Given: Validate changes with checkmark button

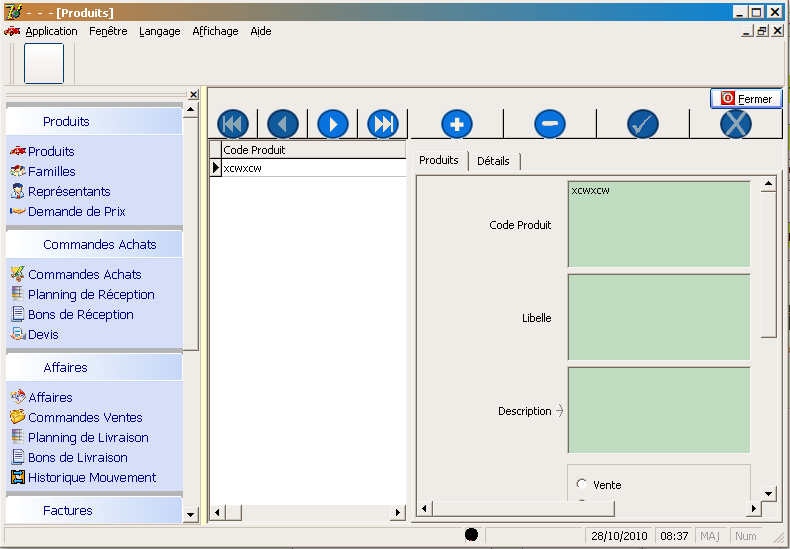Looking at the screenshot, I should [x=643, y=124].
